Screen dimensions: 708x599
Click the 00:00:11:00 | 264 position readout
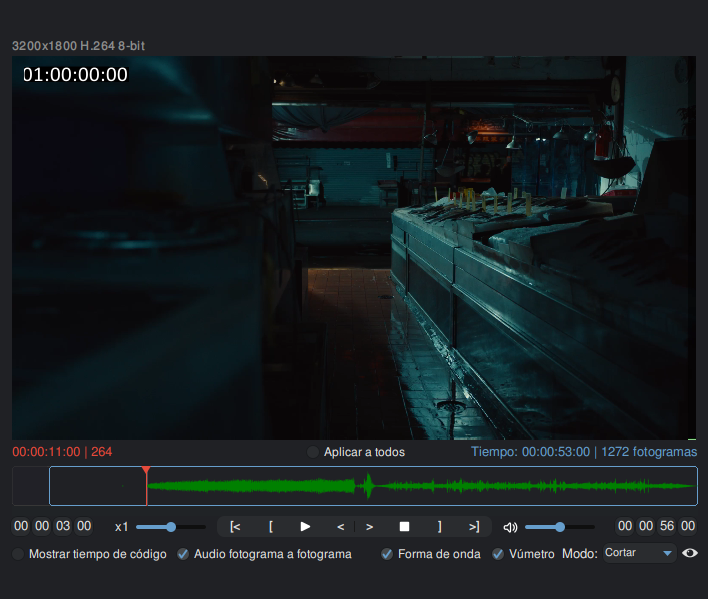pyautogui.click(x=62, y=452)
